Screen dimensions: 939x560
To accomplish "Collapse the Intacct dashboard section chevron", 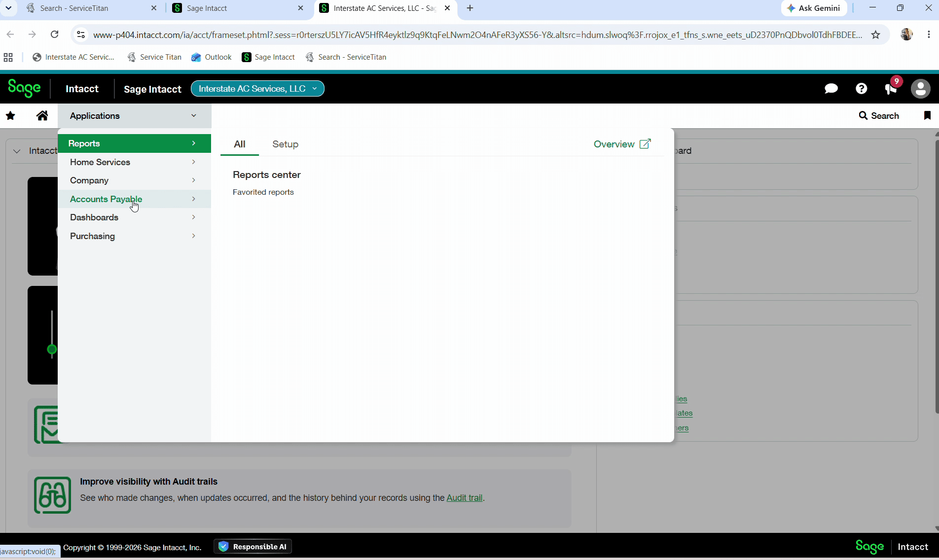I will click(17, 151).
